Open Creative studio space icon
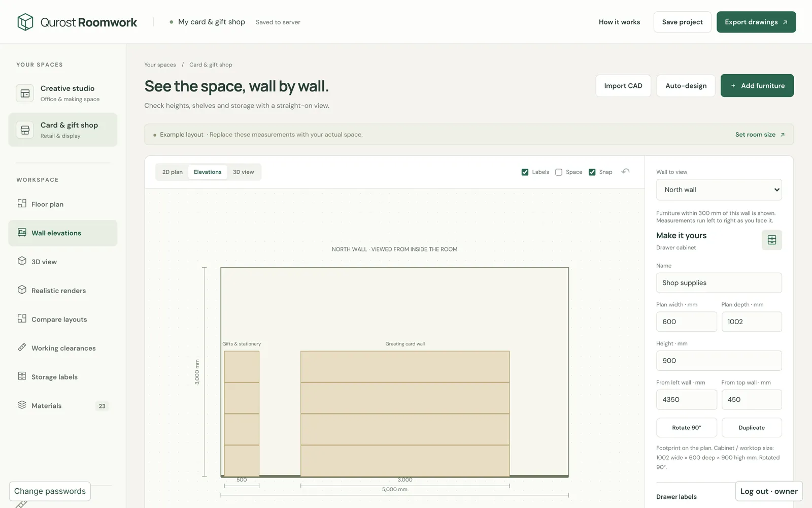This screenshot has width=812, height=508. point(25,93)
